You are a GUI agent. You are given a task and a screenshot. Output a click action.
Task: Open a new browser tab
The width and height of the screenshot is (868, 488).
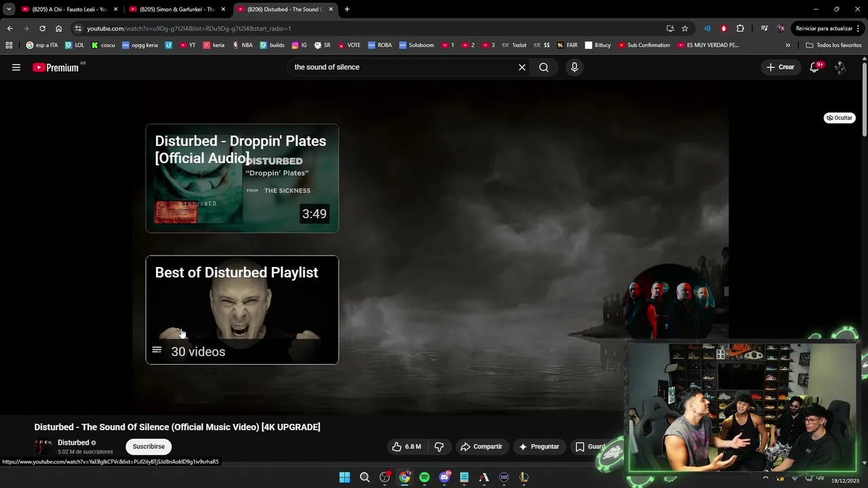347,9
